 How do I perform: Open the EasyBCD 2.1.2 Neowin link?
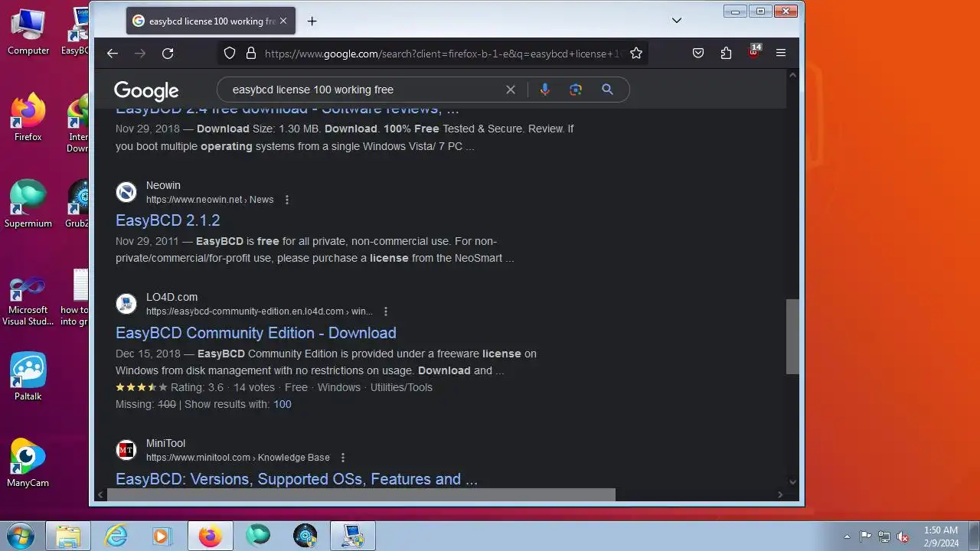coord(168,220)
